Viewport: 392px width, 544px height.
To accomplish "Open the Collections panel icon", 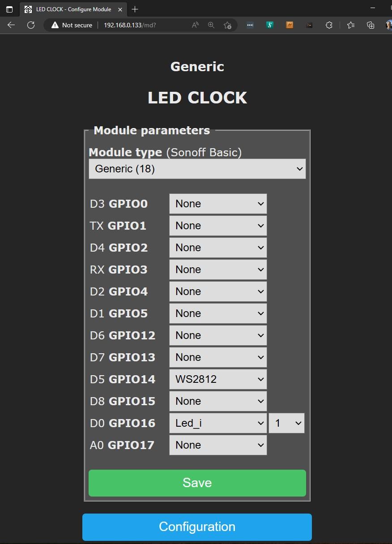I will pos(371,25).
